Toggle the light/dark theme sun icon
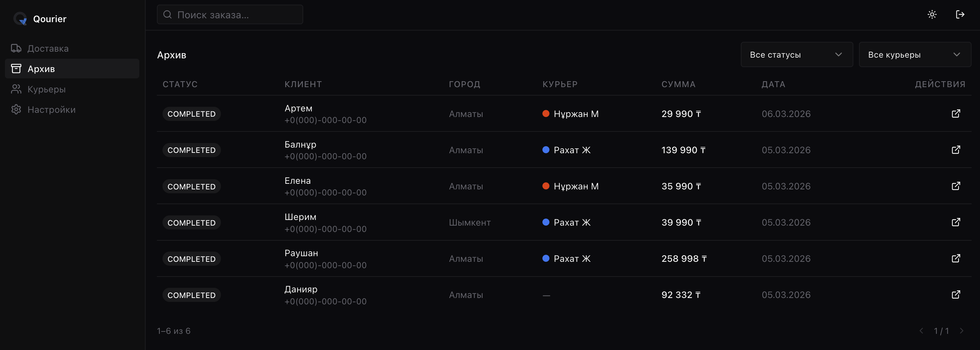This screenshot has width=980, height=350. (932, 14)
